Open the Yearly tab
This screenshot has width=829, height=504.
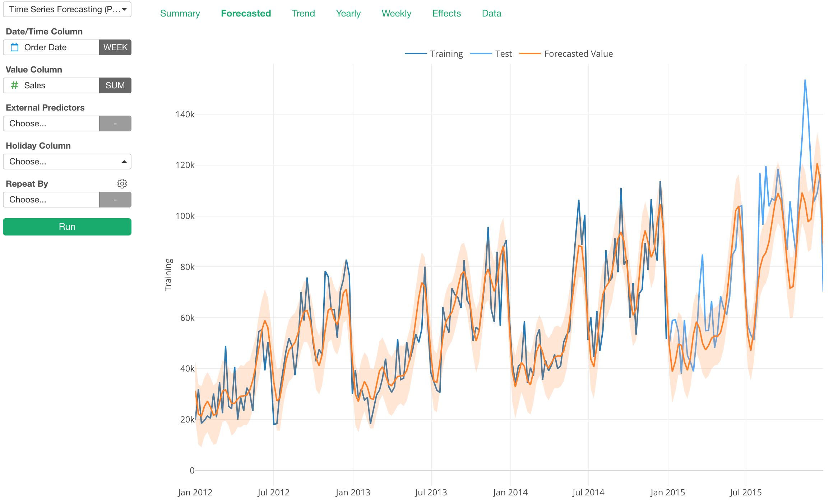tap(348, 14)
